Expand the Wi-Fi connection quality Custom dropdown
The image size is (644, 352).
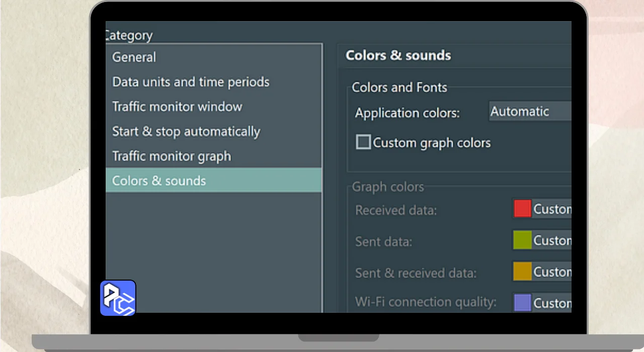pos(552,303)
